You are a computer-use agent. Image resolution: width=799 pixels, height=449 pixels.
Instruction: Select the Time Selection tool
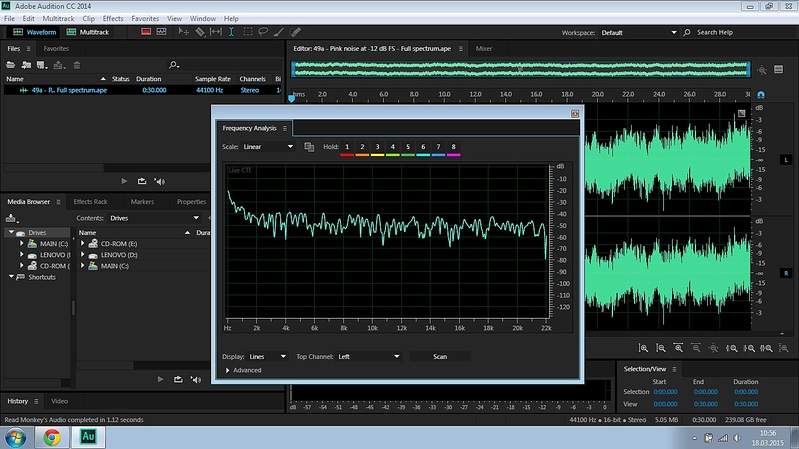(x=231, y=32)
